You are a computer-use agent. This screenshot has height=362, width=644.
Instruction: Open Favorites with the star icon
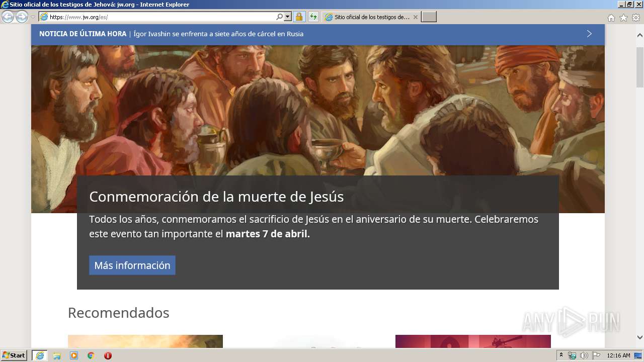coord(623,18)
